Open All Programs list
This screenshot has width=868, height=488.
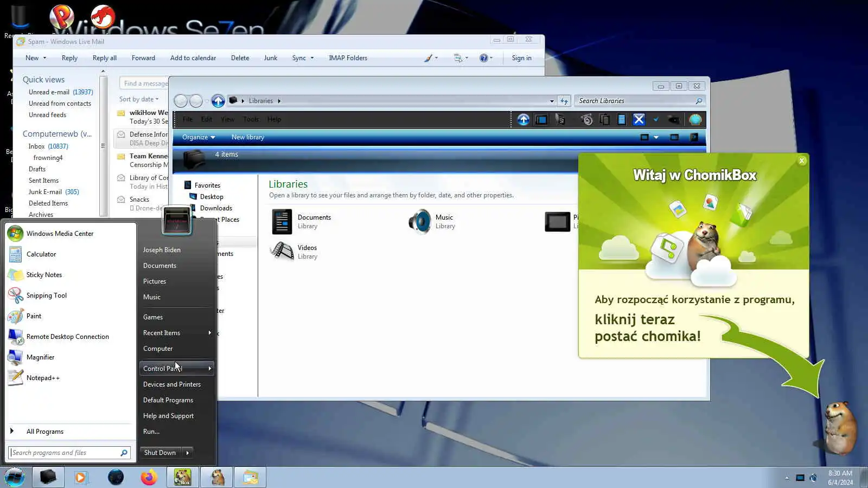coord(70,432)
